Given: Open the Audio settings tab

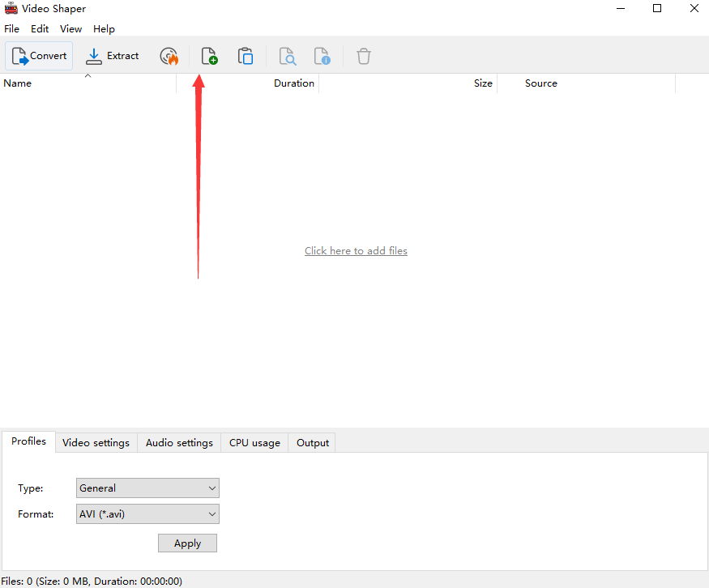Looking at the screenshot, I should pos(179,442).
